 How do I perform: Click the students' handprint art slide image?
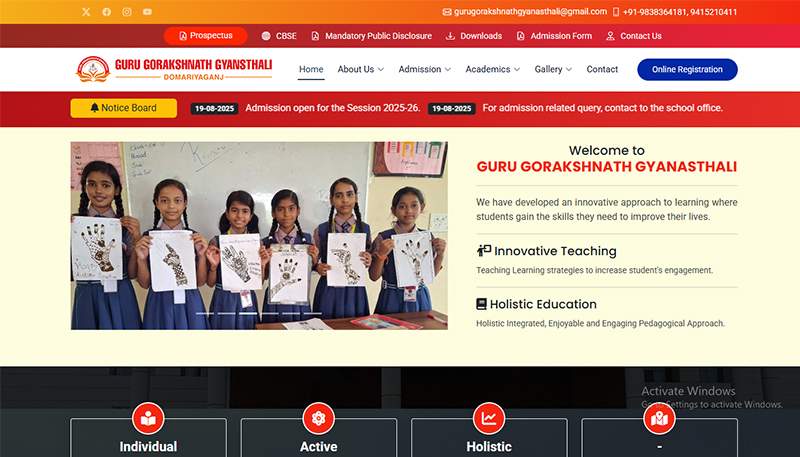259,235
